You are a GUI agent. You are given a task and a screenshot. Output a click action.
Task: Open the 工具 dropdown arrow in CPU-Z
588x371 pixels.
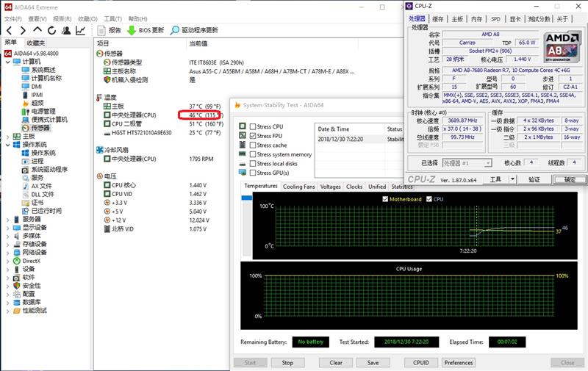[512, 179]
